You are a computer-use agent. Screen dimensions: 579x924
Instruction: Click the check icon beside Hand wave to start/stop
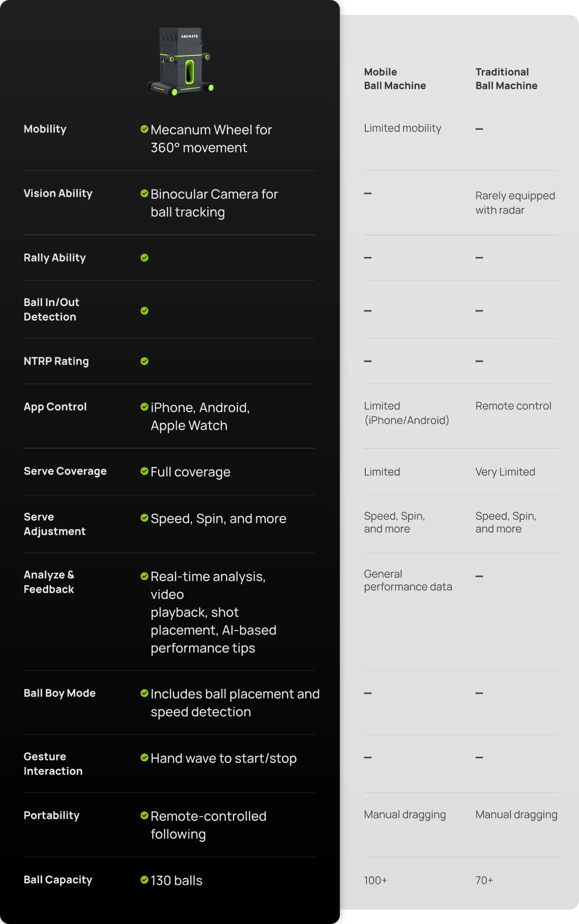click(144, 758)
